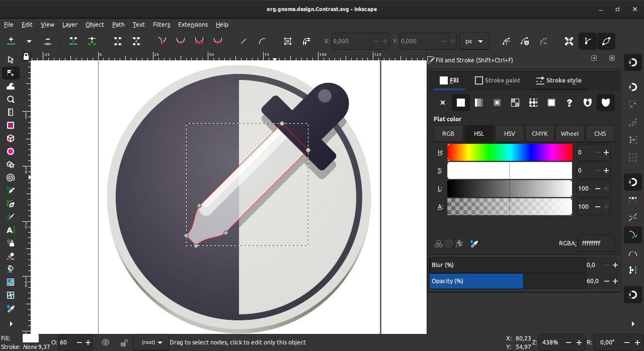This screenshot has height=351, width=644.
Task: Select the Rectangle tool
Action: (11, 125)
